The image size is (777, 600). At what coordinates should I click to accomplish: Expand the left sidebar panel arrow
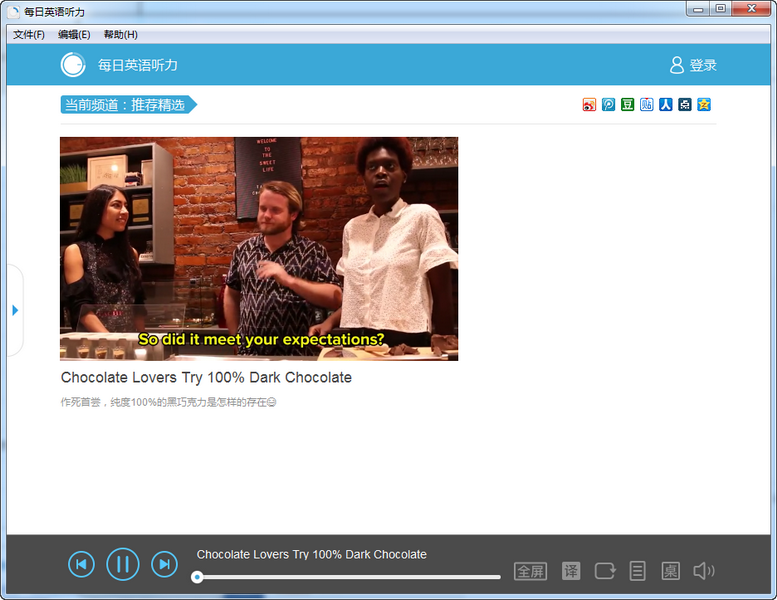click(x=14, y=310)
